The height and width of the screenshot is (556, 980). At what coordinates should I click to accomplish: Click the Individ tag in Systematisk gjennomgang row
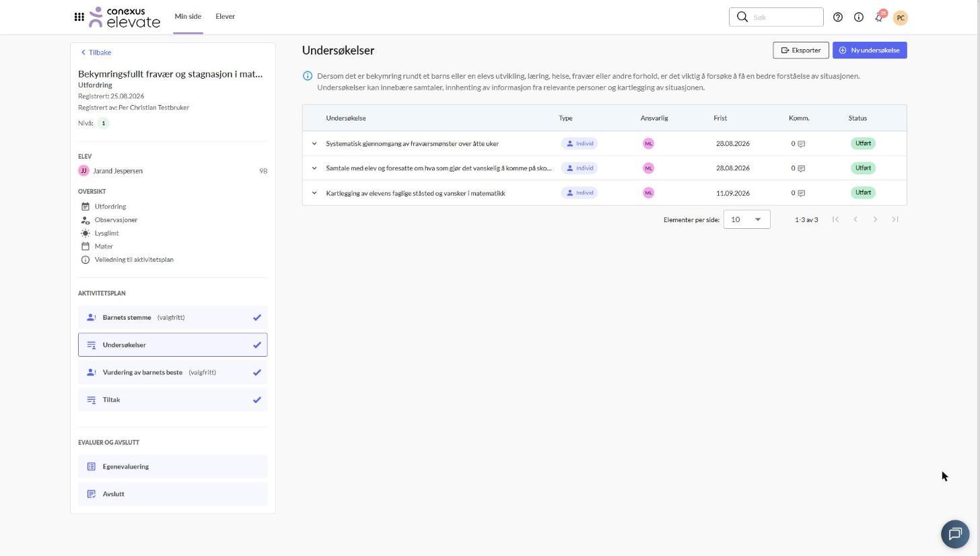580,143
